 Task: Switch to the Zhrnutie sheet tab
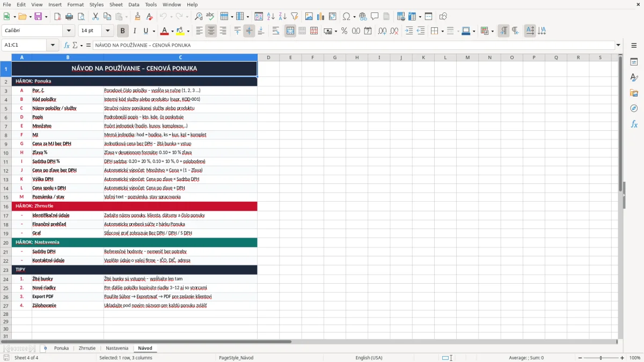[87, 348]
